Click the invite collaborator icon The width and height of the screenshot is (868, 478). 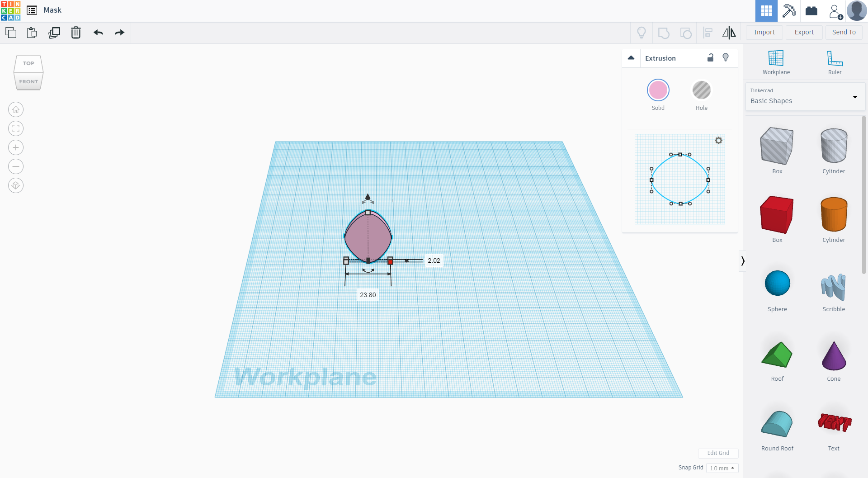tap(835, 11)
